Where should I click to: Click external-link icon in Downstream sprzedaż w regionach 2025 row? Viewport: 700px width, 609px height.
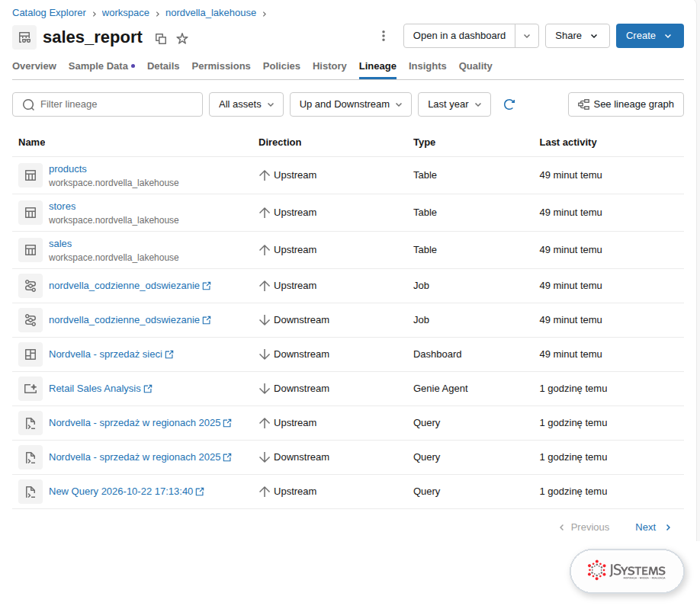pos(227,457)
